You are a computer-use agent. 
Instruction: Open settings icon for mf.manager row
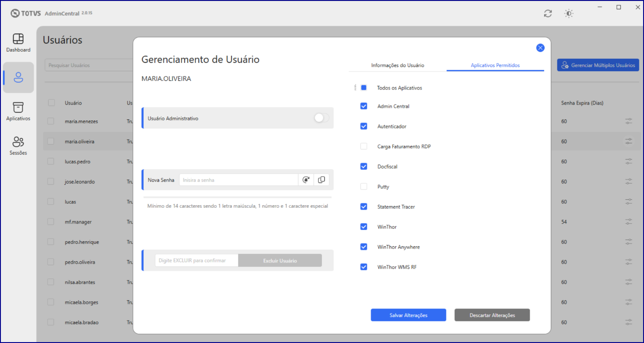(x=629, y=222)
